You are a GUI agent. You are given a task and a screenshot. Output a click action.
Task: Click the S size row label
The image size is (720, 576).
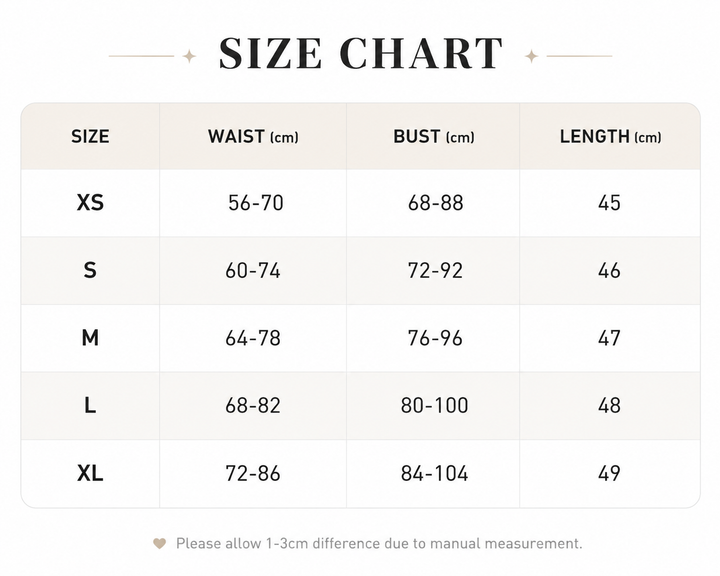(90, 270)
